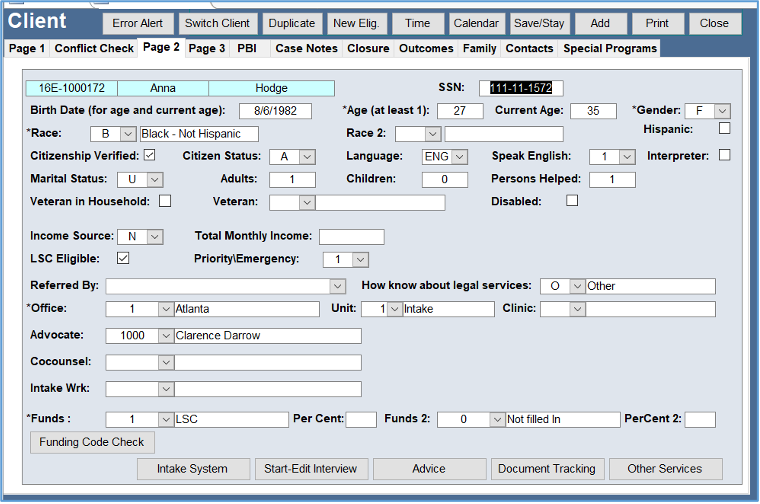
Task: Click the Error Alert button
Action: point(138,24)
